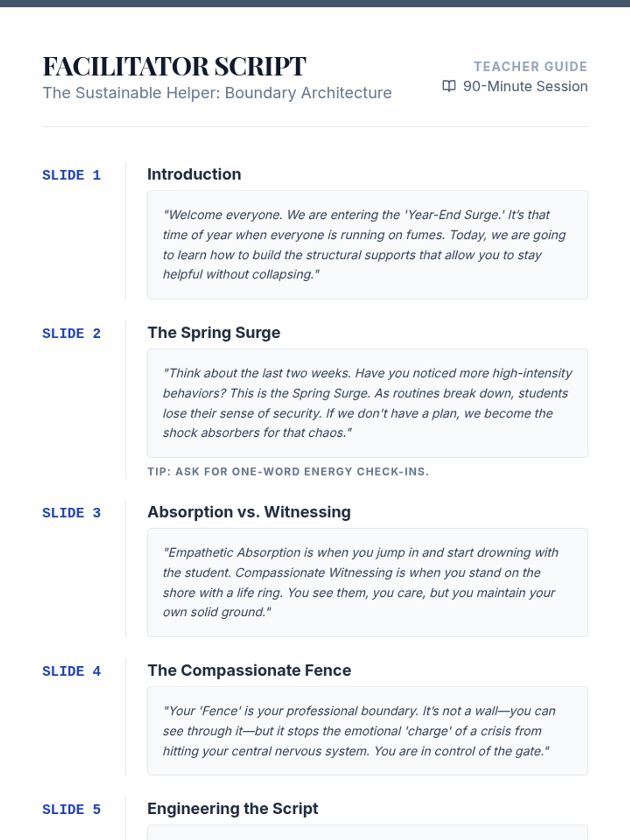630x840 pixels.
Task: Click Engineering the Script heading
Action: tap(233, 808)
